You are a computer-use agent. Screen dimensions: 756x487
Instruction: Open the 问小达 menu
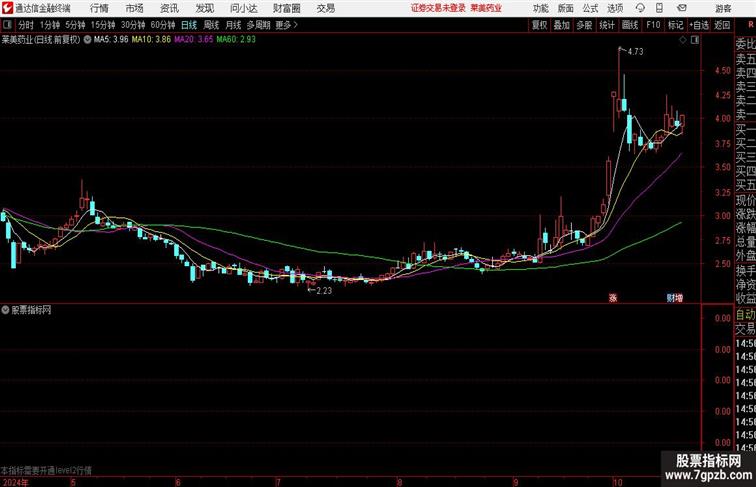click(x=243, y=8)
